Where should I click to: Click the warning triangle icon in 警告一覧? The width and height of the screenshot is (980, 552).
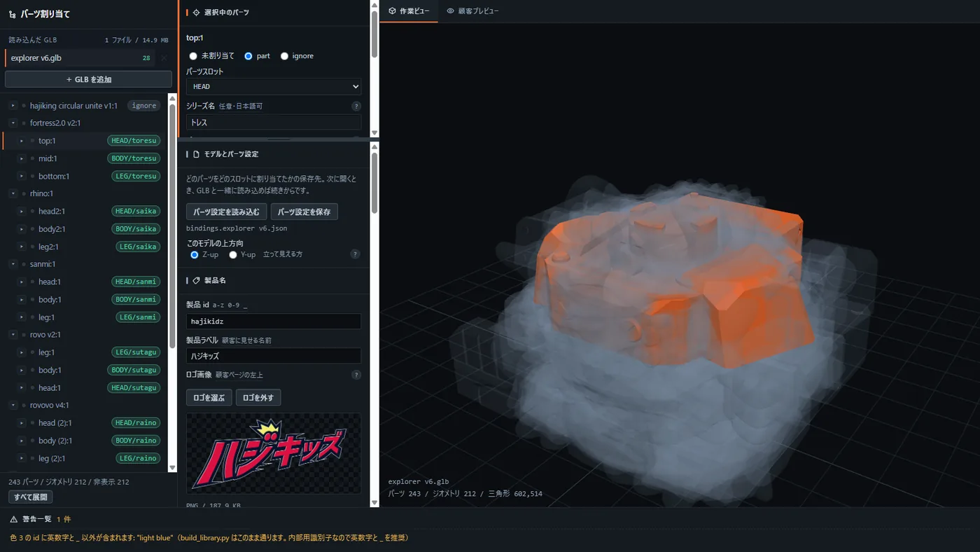14,519
